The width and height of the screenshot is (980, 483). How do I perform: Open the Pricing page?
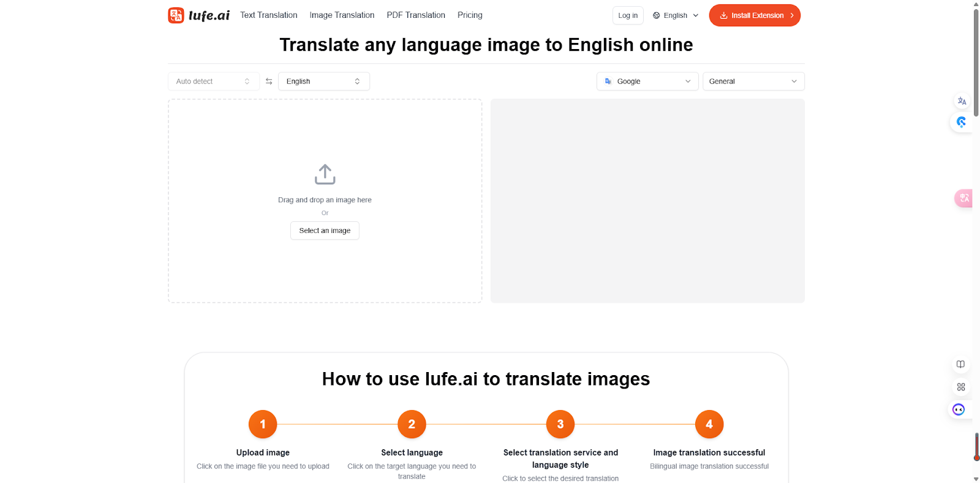[470, 15]
